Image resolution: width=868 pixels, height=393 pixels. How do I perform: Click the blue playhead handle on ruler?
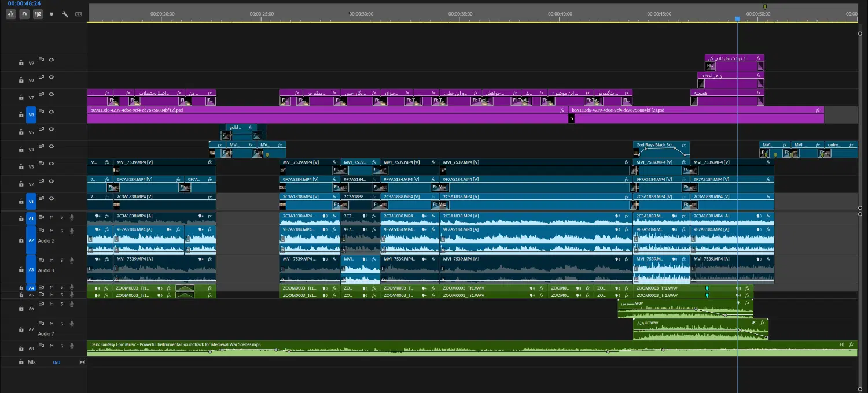[737, 18]
